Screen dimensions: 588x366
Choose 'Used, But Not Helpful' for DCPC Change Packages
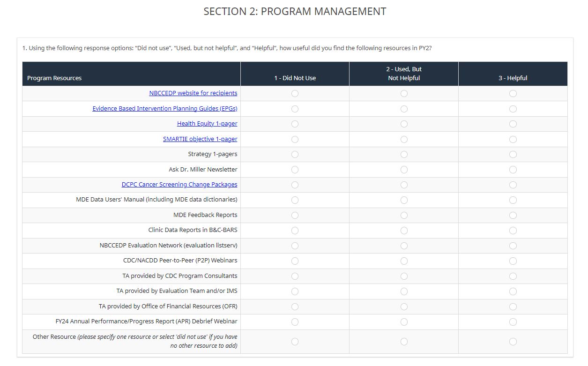(x=404, y=185)
